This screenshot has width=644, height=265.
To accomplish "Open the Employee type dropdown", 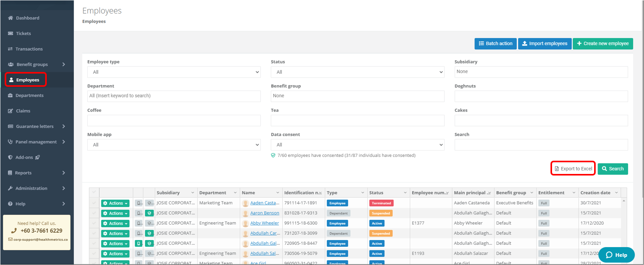I will click(174, 72).
